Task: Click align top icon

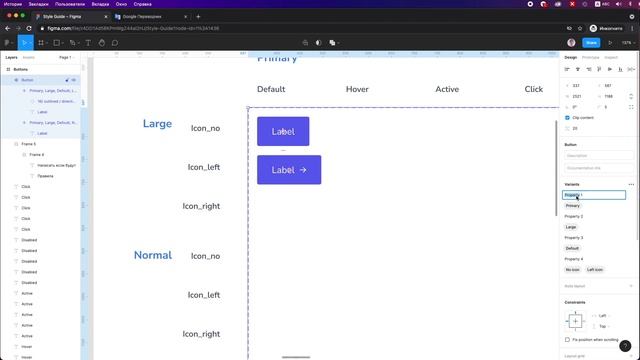Action: click(599, 69)
